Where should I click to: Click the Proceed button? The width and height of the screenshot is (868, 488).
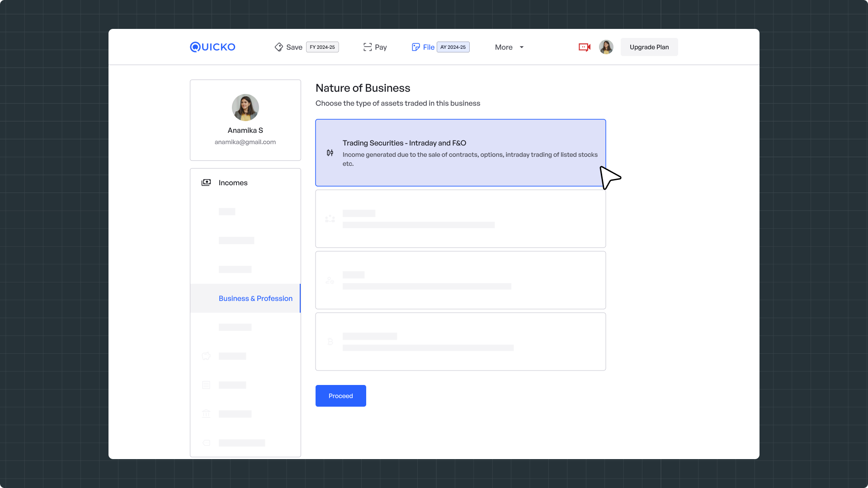tap(340, 396)
